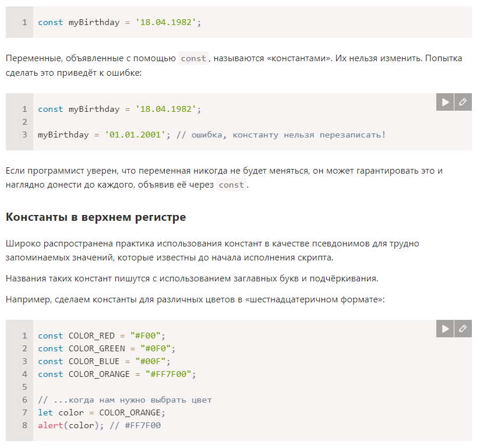Run the COLOR_ORANGE constants code example
The image size is (480, 448).
pos(445,329)
